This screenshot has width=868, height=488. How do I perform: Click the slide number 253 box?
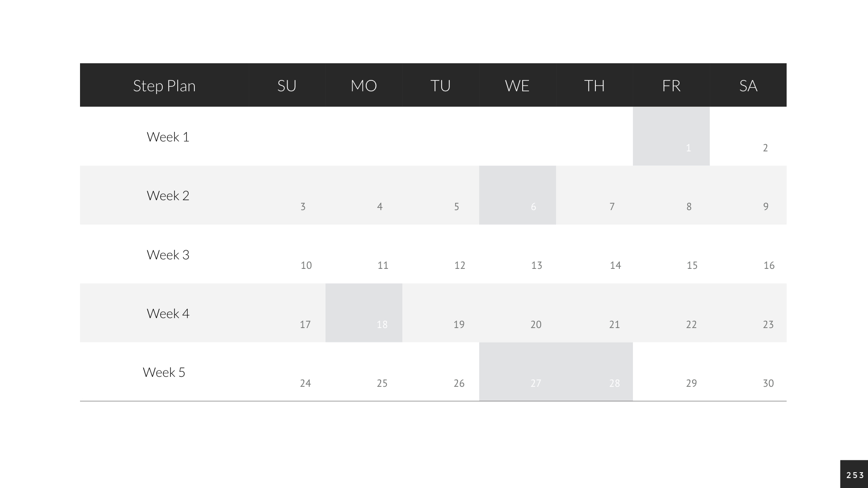(x=854, y=474)
